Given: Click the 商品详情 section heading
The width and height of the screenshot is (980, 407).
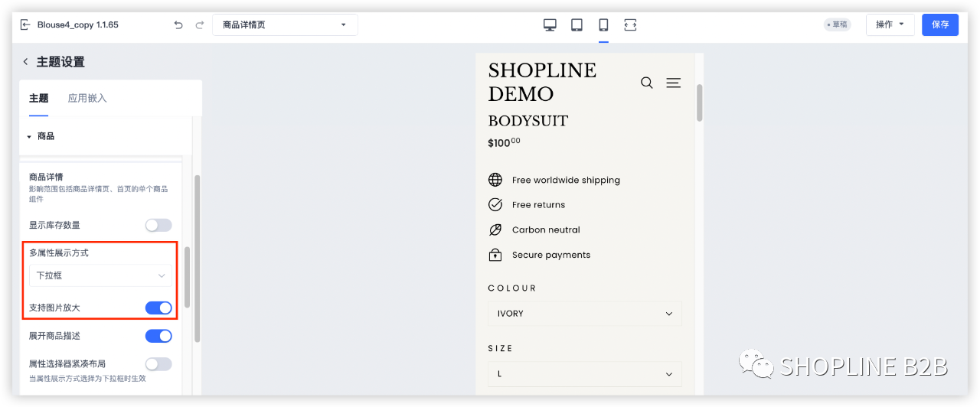Looking at the screenshot, I should [x=46, y=177].
